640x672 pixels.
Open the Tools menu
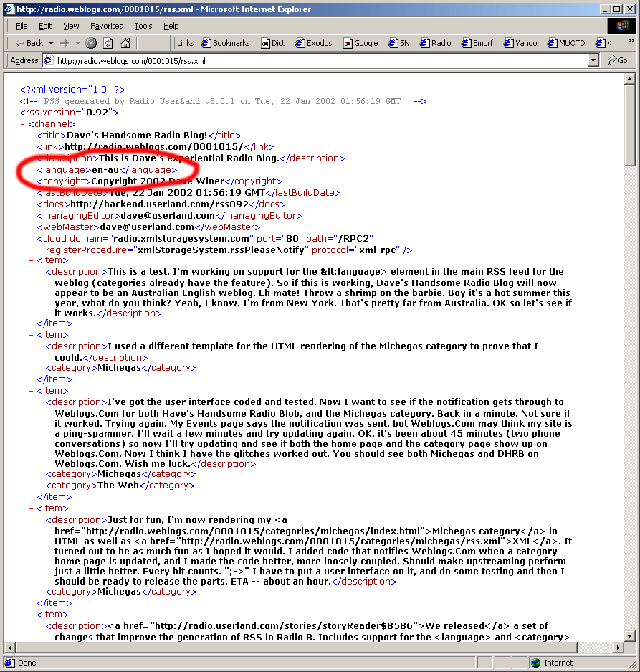tap(143, 26)
